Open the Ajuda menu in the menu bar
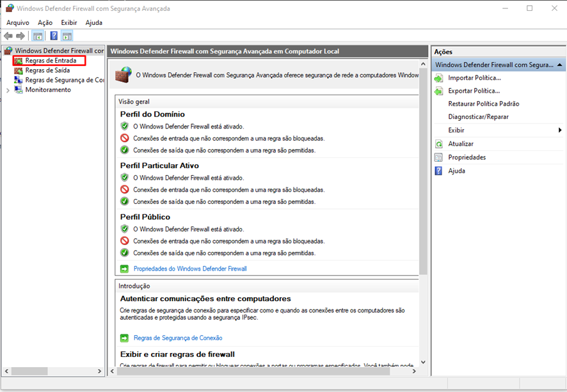 (93, 22)
